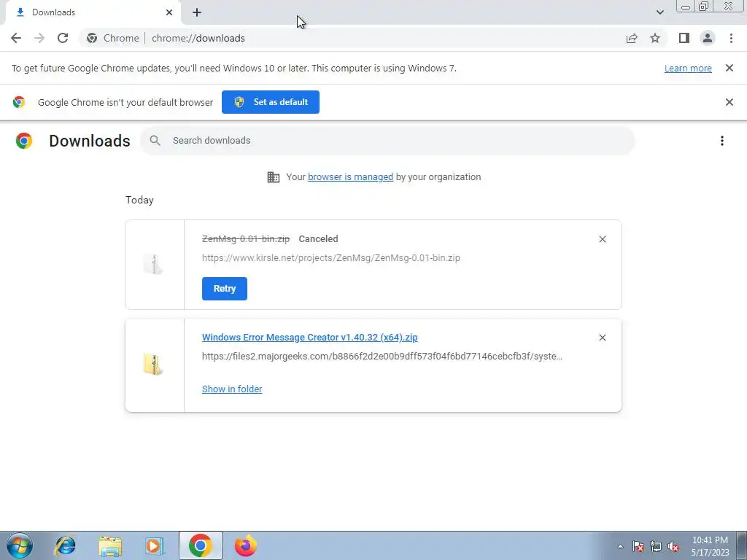Click the ZenMsg zip file icon
The image size is (747, 560).
point(153,264)
